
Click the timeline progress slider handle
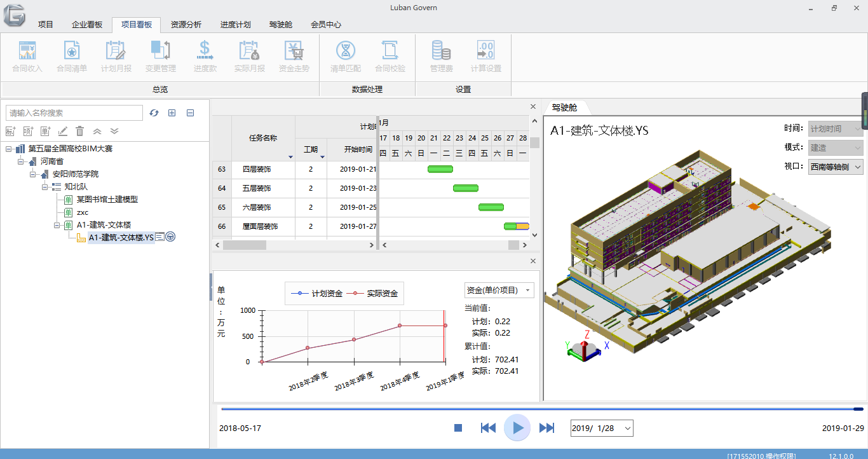coord(858,409)
